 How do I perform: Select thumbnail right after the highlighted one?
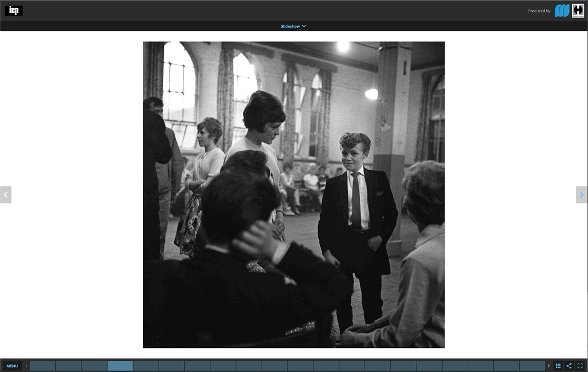pos(146,366)
